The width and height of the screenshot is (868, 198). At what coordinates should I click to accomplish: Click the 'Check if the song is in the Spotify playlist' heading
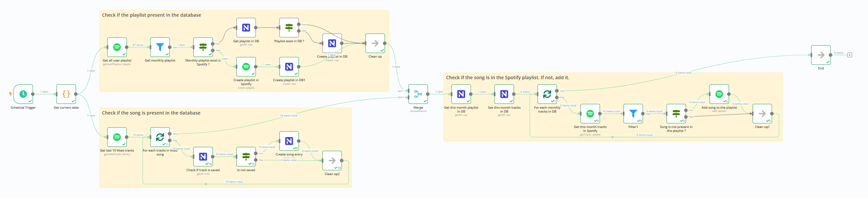point(507,78)
